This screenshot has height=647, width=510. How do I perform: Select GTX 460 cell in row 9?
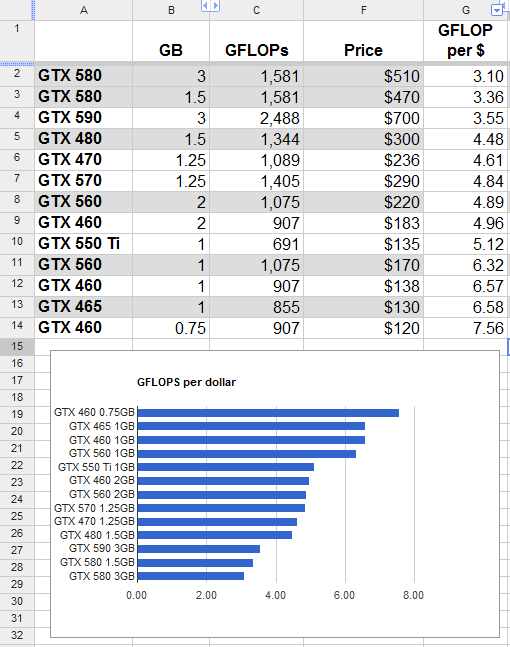point(83,223)
